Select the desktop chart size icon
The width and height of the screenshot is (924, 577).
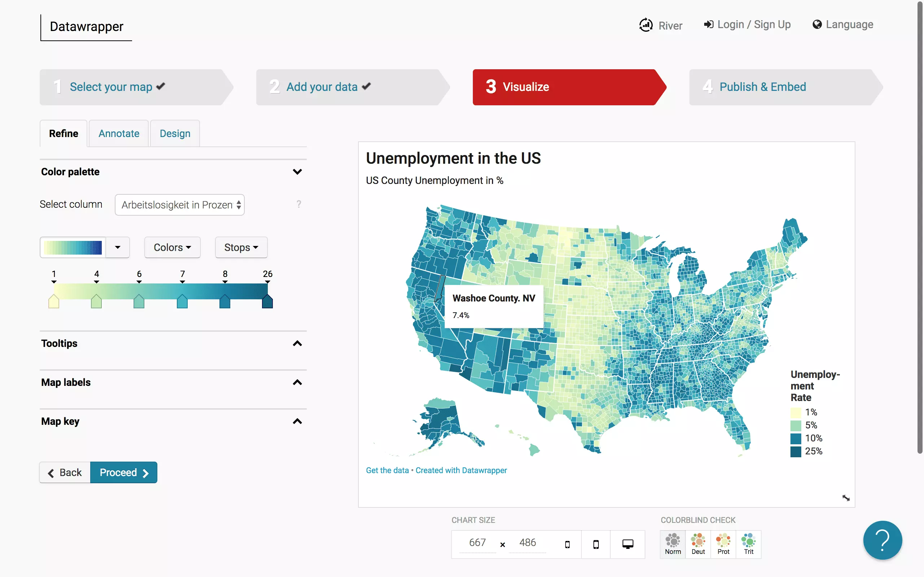(x=627, y=544)
